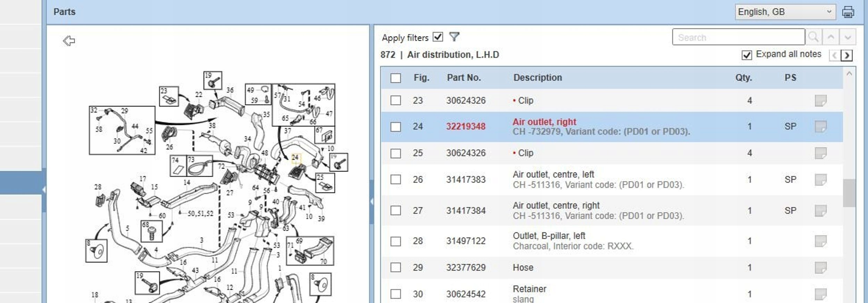
Task: Collapse the diagram panel splitter handle
Action: (x=372, y=201)
